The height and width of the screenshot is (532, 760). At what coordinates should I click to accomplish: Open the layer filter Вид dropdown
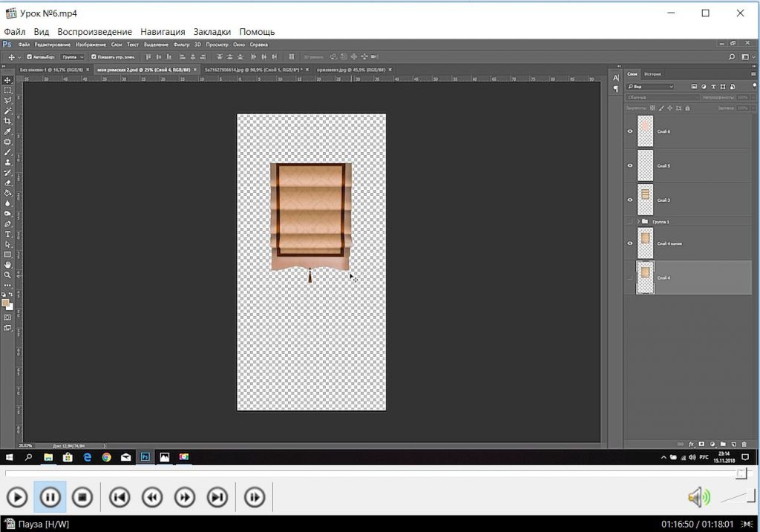(x=650, y=87)
